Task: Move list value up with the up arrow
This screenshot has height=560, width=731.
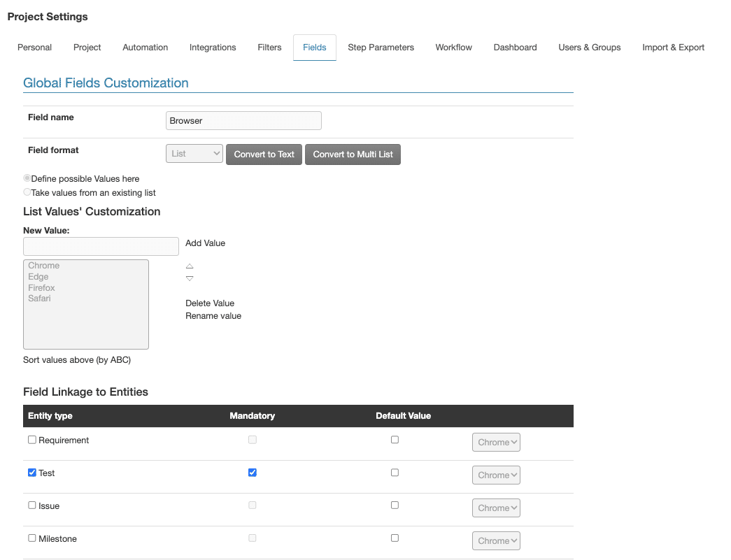Action: tap(190, 266)
